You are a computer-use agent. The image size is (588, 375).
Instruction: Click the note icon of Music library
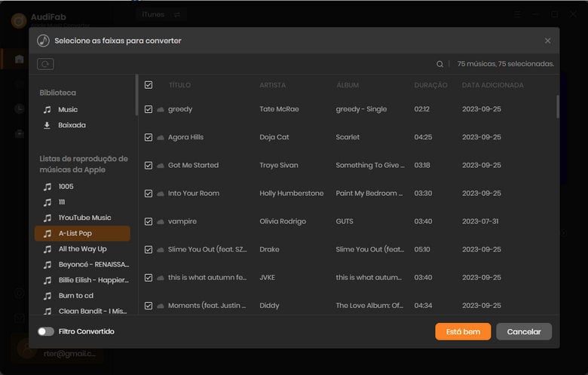[47, 110]
